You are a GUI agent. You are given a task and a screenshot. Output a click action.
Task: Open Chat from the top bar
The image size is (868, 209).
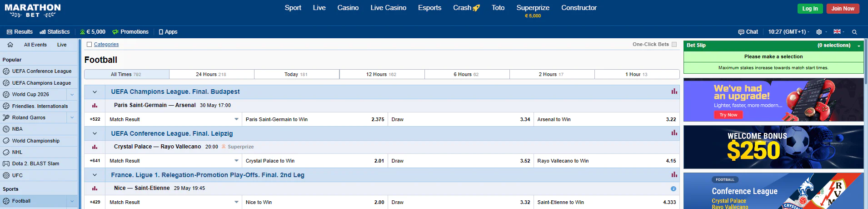pyautogui.click(x=748, y=32)
